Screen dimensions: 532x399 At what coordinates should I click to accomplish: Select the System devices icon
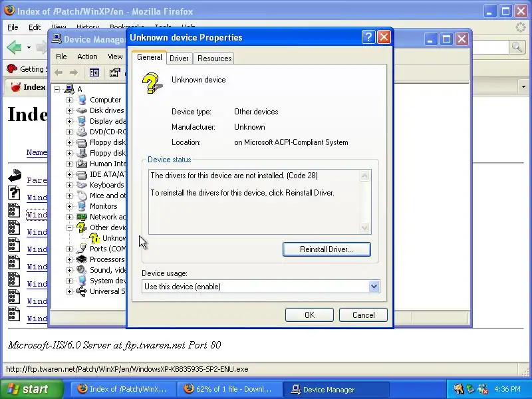pos(82,281)
